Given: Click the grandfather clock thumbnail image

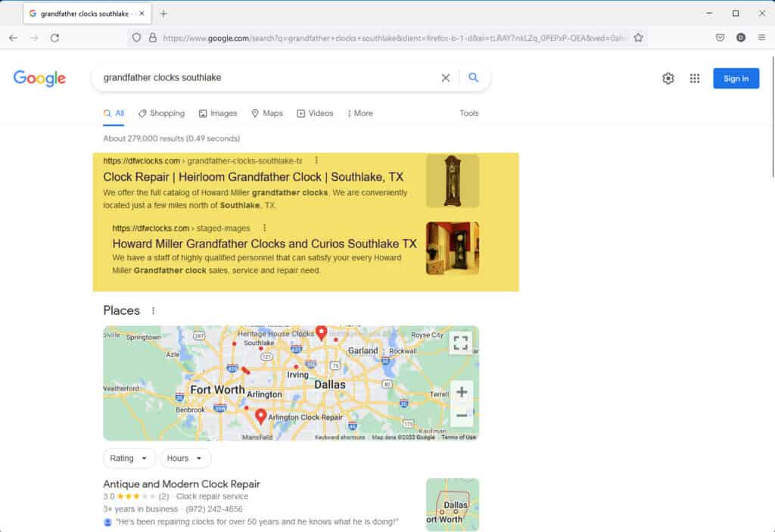Looking at the screenshot, I should pos(453,180).
